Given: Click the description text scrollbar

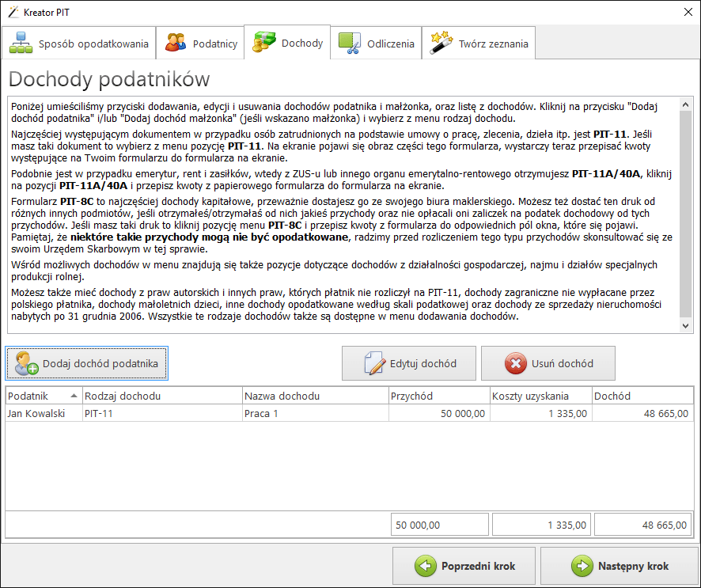Looking at the screenshot, I should 687,214.
